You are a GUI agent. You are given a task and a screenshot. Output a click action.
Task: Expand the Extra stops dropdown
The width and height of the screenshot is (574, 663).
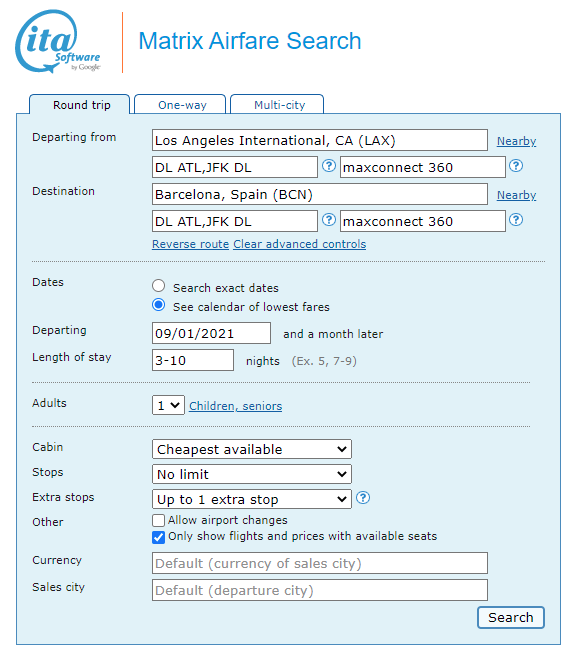251,499
